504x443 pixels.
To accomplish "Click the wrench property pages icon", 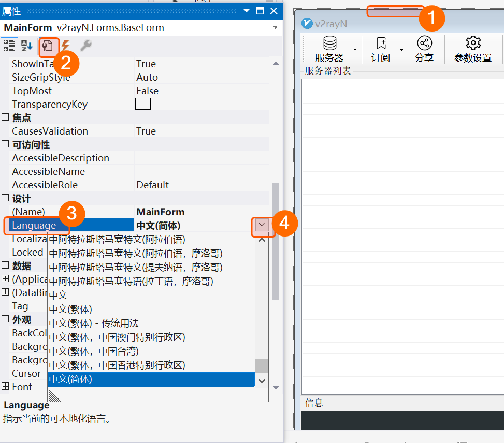I will tap(85, 46).
